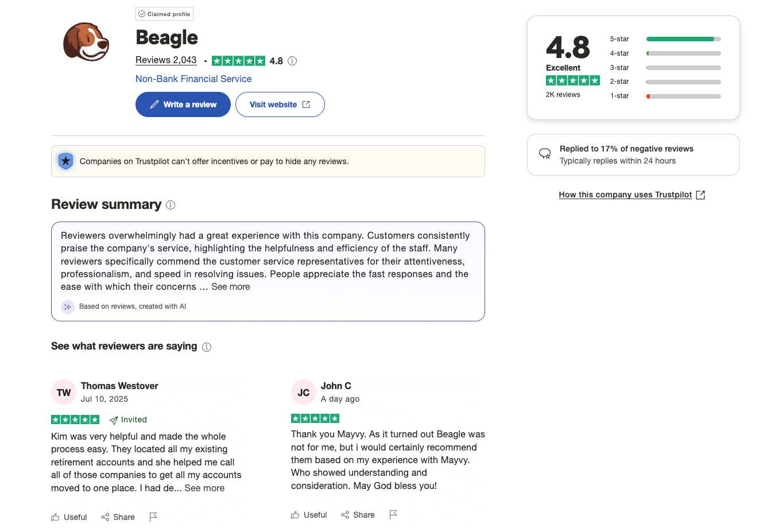This screenshot has height=532, width=767.
Task: Mark Thomas Westover review as Useful
Action: [69, 517]
